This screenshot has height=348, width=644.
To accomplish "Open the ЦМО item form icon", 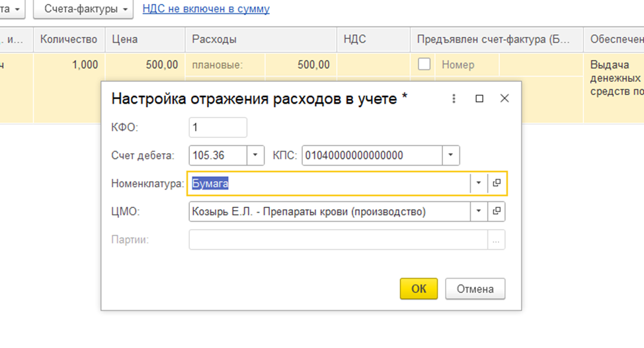I will coord(497,211).
